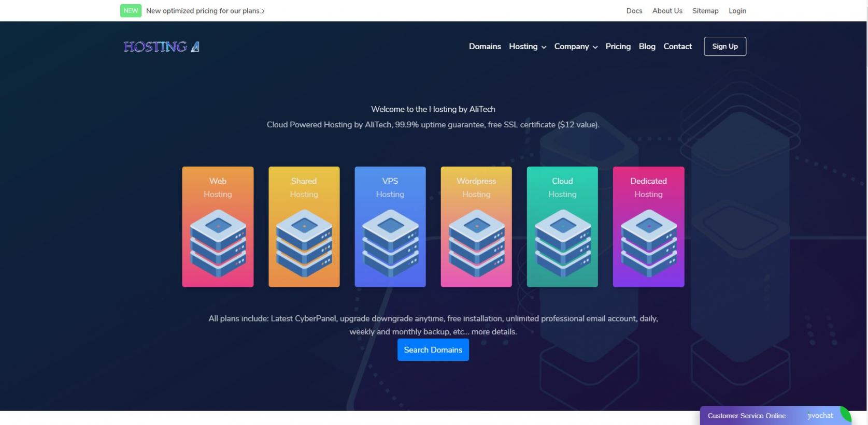The width and height of the screenshot is (868, 425).
Task: Click the green NEW badge
Action: pos(131,11)
